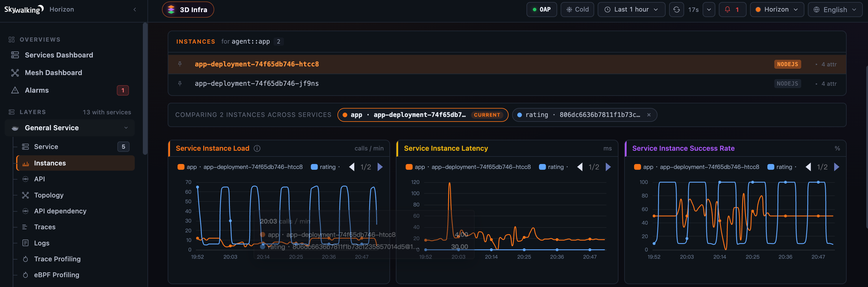The width and height of the screenshot is (868, 287).
Task: Open the API item in the sidebar
Action: (39, 179)
